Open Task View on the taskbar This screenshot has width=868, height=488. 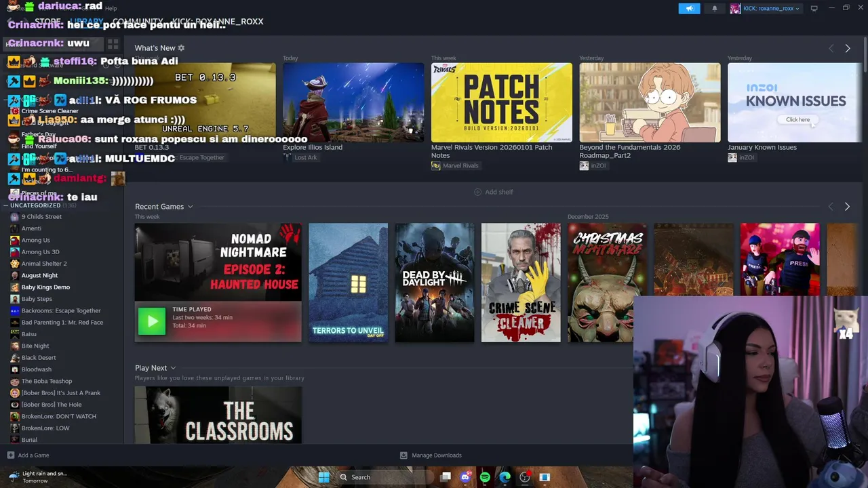pyautogui.click(x=446, y=477)
